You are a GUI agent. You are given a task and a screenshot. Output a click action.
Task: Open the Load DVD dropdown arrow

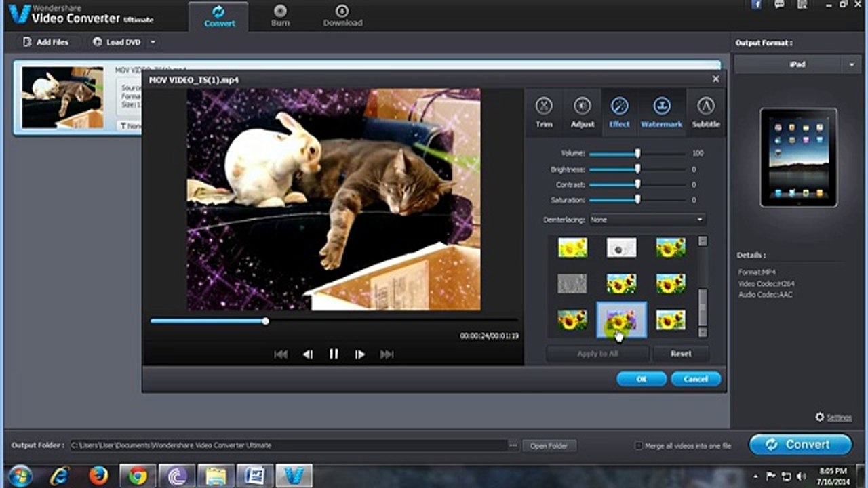tap(153, 42)
